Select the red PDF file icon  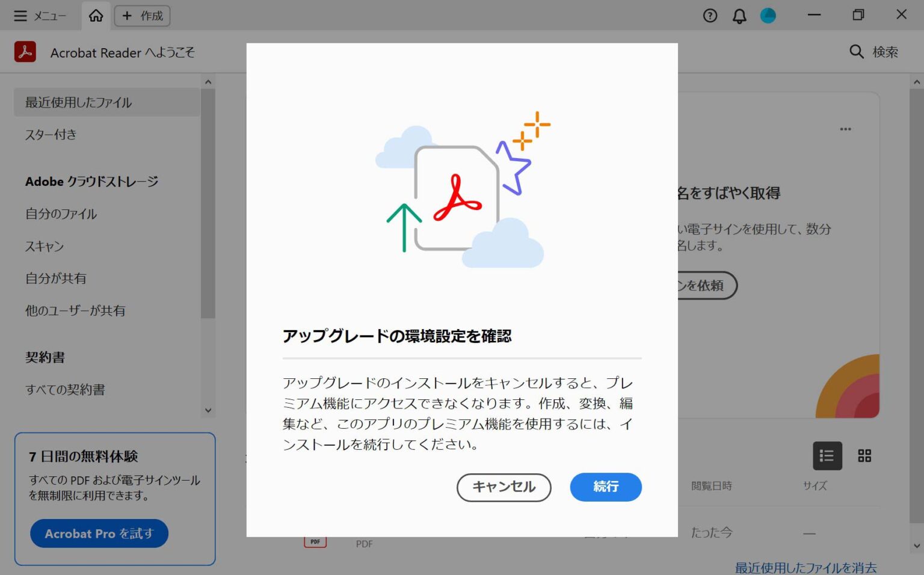[x=315, y=540]
